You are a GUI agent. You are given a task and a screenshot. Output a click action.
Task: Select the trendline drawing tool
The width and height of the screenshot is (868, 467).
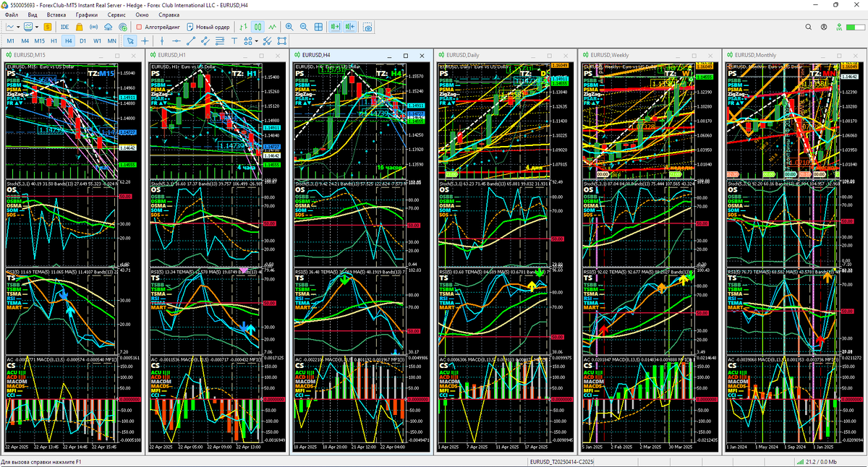coord(190,41)
